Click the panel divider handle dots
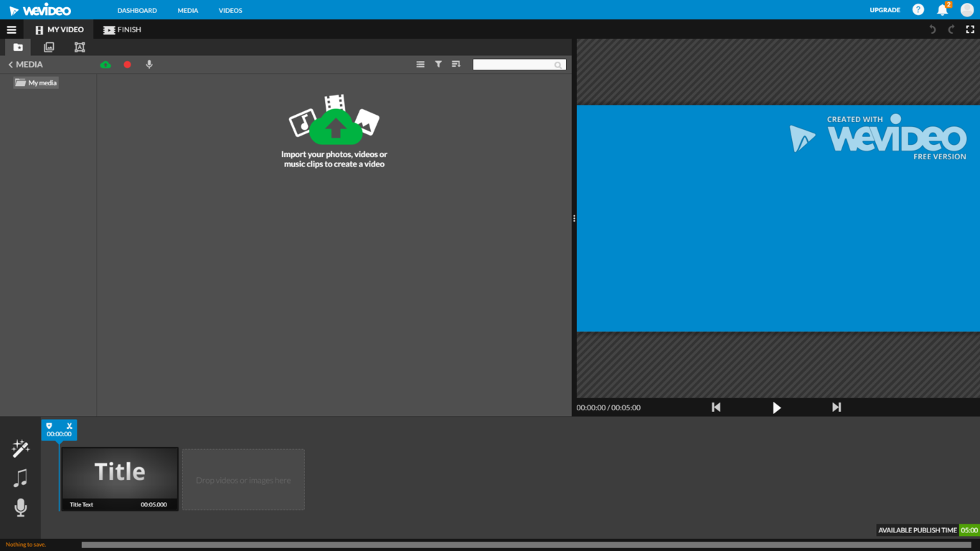 coord(574,218)
